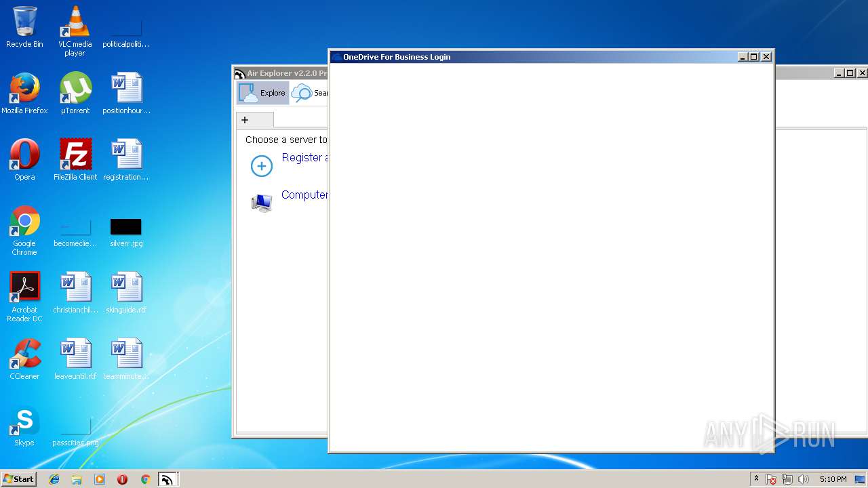Click the Register account plus icon
The image size is (868, 488).
pos(262,166)
